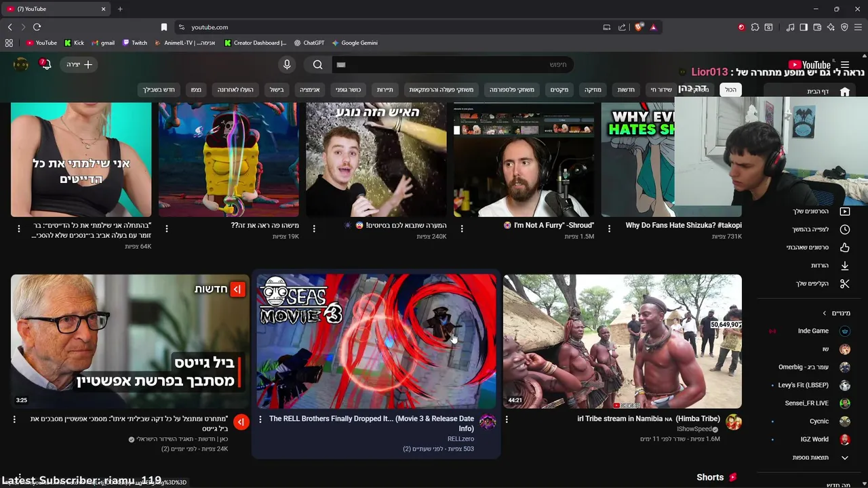Open the ChatGPT bookmark
Screen dimensions: 868x488
pos(309,43)
